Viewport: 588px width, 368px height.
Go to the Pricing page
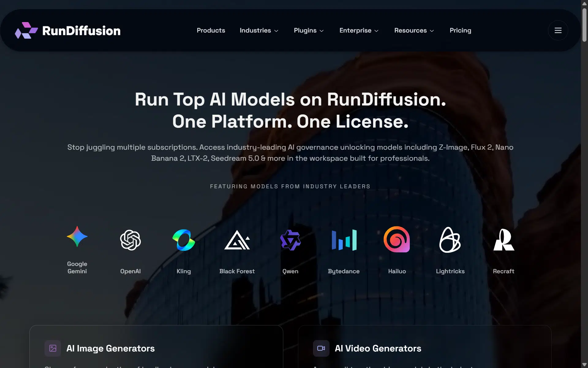point(460,30)
